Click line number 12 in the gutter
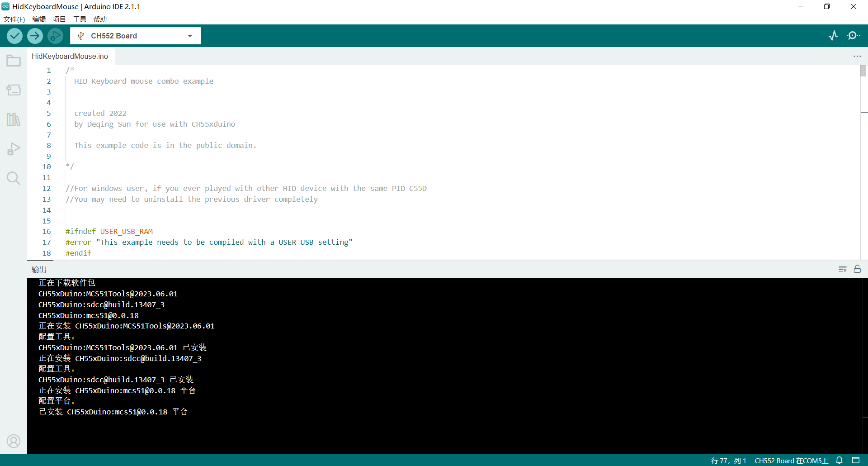Screen dimensions: 868x466 point(47,188)
